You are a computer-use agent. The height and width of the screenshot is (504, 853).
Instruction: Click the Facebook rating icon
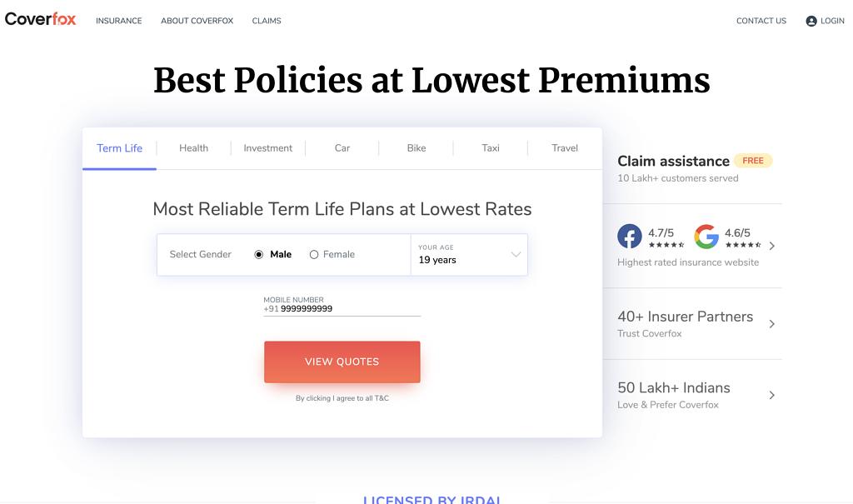[630, 237]
